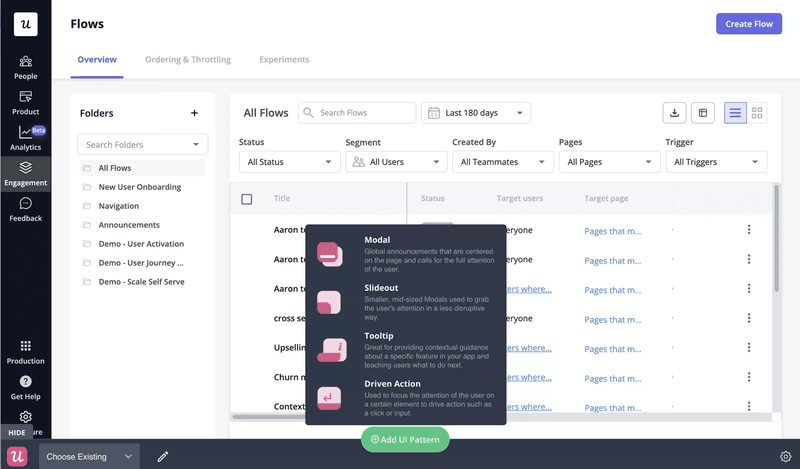Open Analytics in the sidebar
800x469 pixels.
coord(26,138)
